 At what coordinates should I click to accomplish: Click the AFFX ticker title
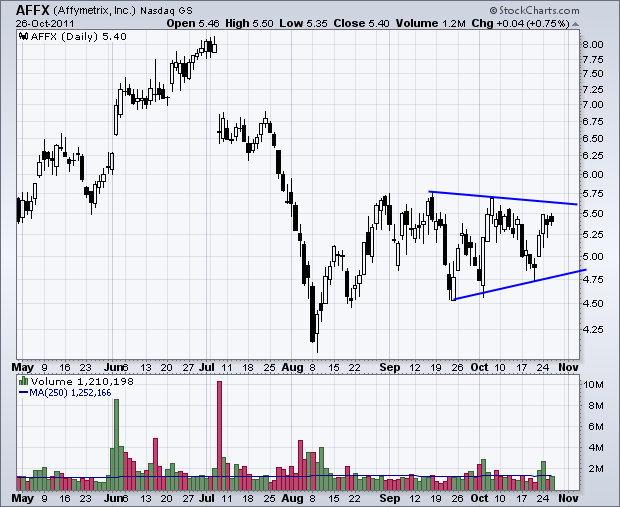click(x=32, y=9)
